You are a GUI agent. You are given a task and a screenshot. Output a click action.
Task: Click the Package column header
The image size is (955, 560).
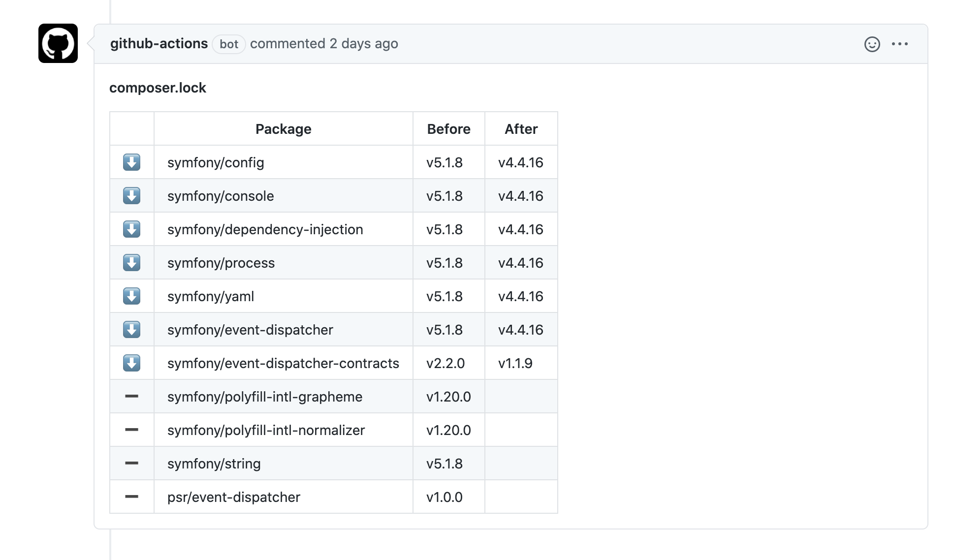coord(283,129)
